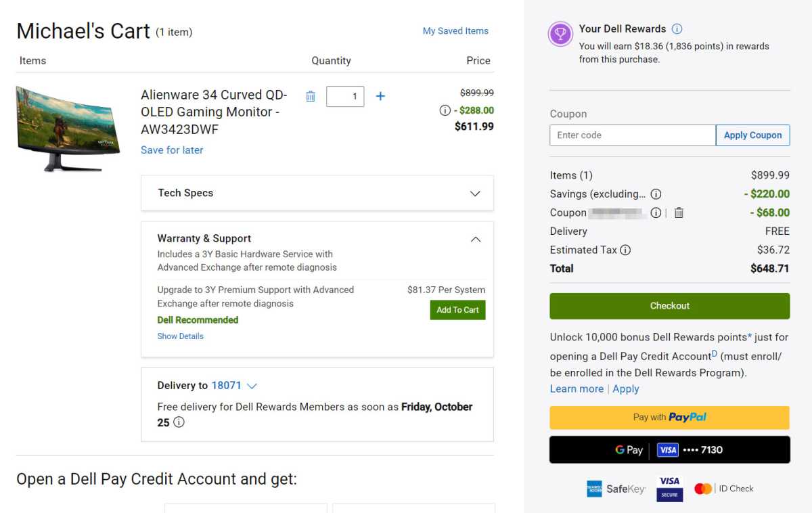Show info for Savings line
This screenshot has width=812, height=513.
pos(656,194)
